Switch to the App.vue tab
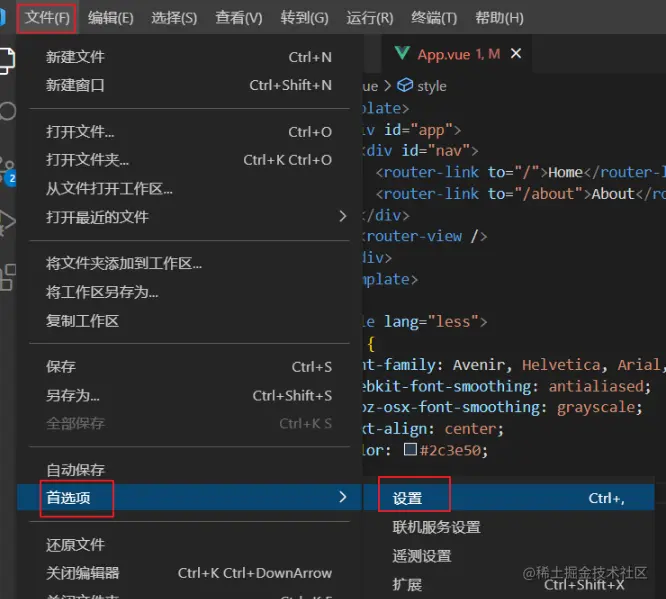666x599 pixels. [457, 54]
